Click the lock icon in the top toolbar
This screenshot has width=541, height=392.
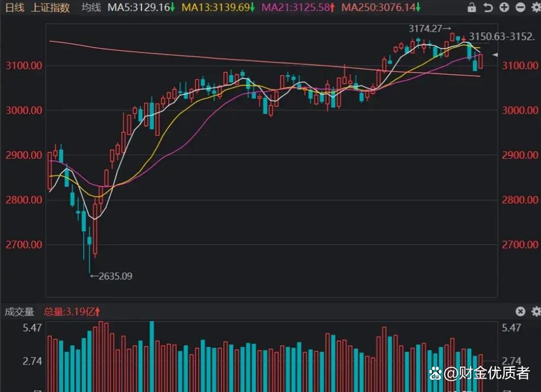[x=472, y=8]
